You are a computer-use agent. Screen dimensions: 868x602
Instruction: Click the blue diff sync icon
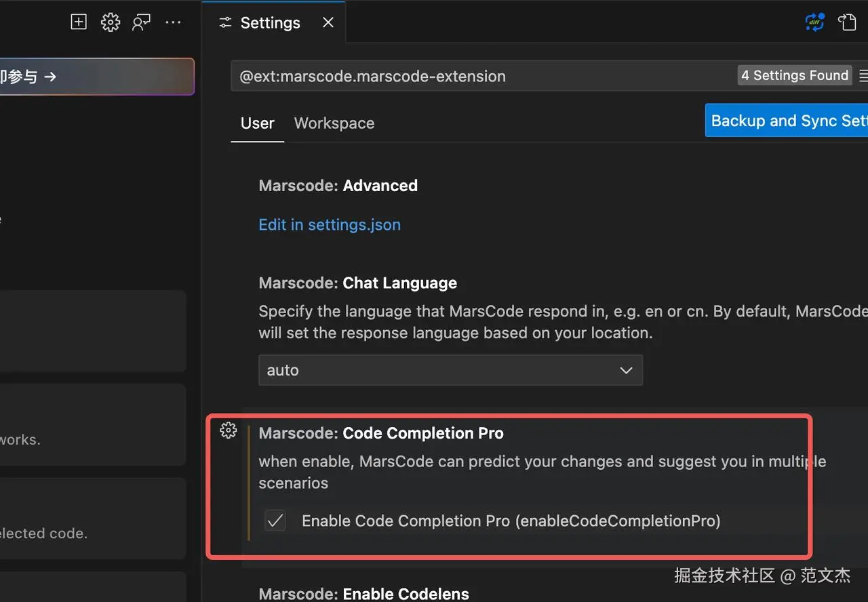click(x=814, y=22)
